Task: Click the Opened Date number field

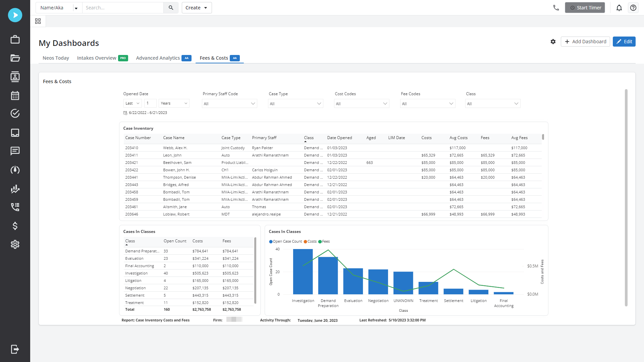Action: (151, 103)
